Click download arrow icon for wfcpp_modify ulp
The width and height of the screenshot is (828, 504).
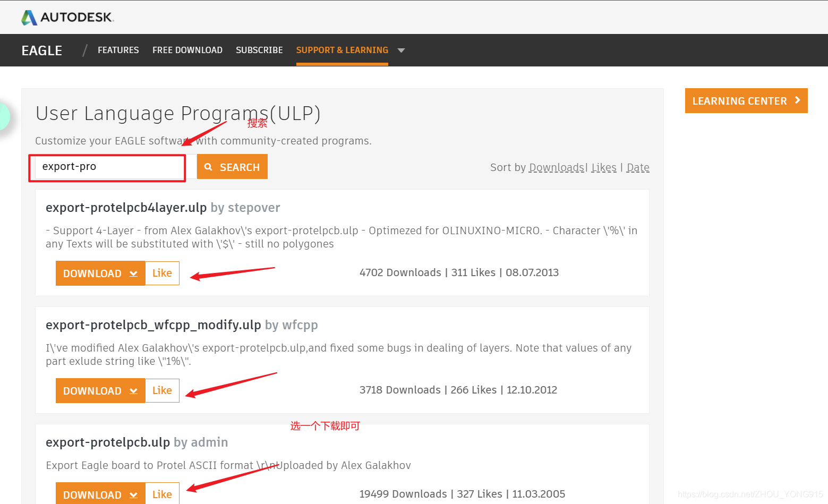tap(133, 391)
